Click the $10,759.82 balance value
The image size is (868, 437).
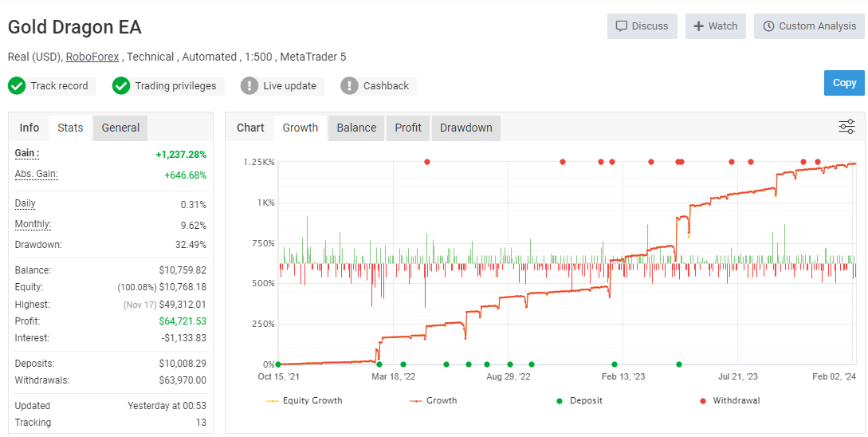point(183,270)
